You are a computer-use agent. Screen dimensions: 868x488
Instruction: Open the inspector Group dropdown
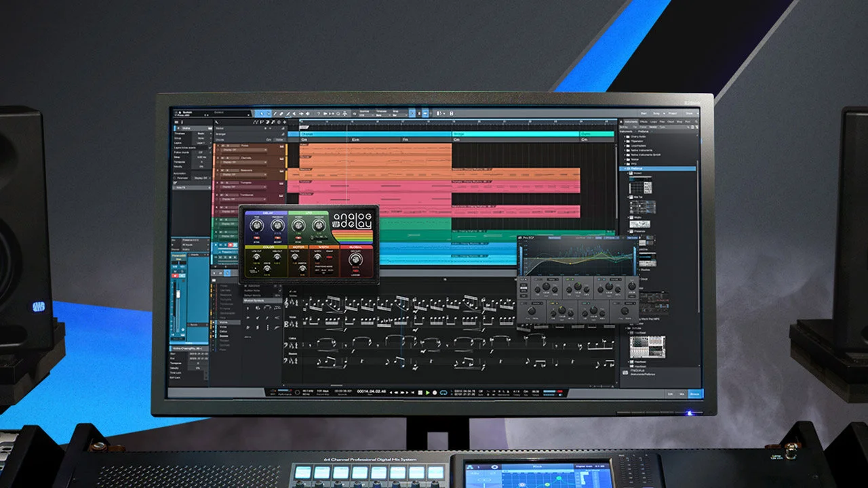coord(202,138)
